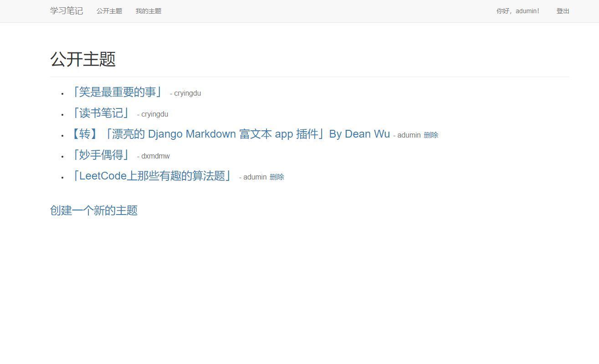599x364 pixels.
Task: Open the topic 「笑是最重要的事」
Action: pos(117,92)
